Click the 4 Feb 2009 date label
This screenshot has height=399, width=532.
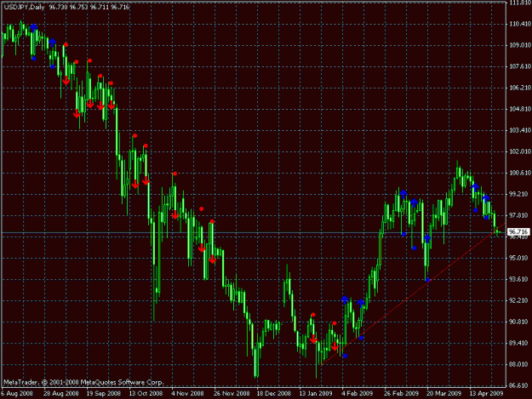(x=358, y=394)
